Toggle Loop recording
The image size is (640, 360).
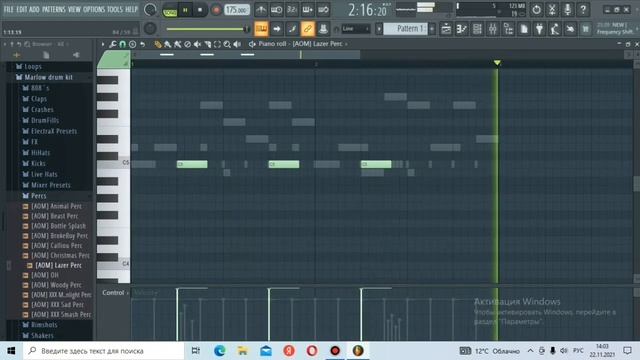point(323,9)
